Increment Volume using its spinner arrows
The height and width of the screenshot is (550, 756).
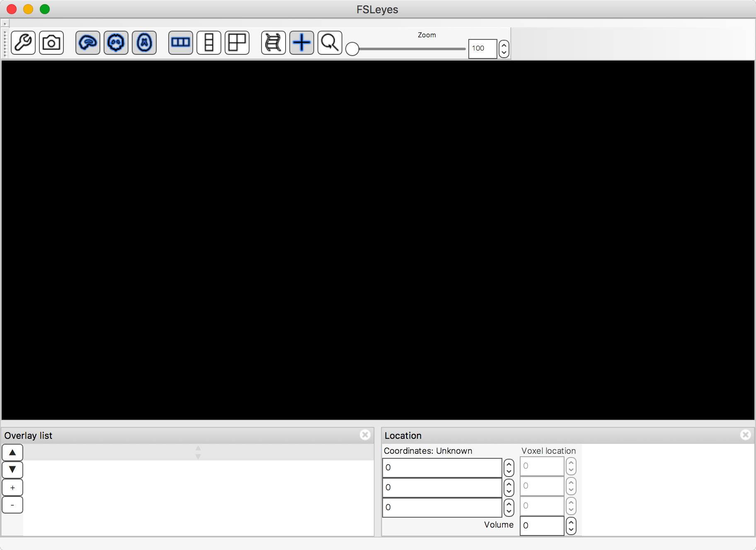point(571,523)
